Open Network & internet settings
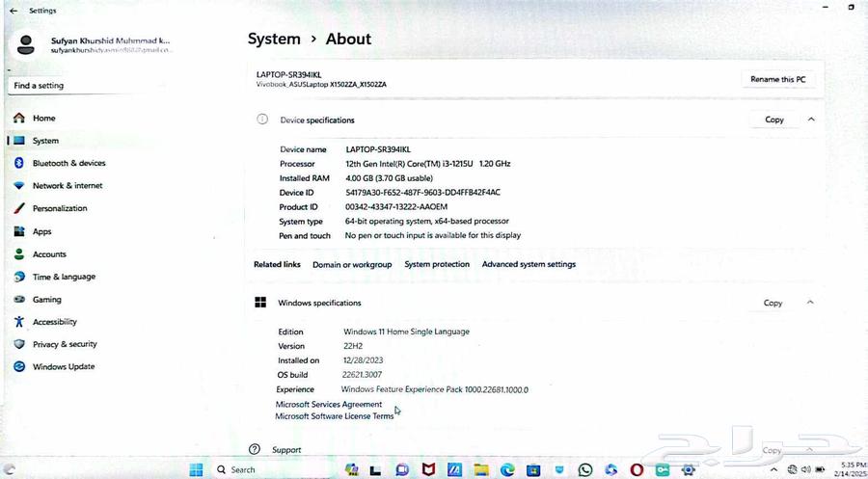Image resolution: width=868 pixels, height=479 pixels. pos(67,186)
